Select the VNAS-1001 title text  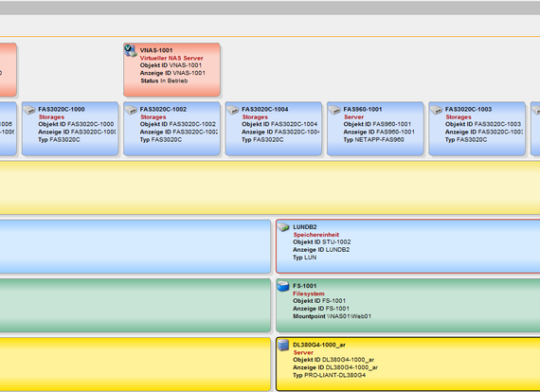156,50
